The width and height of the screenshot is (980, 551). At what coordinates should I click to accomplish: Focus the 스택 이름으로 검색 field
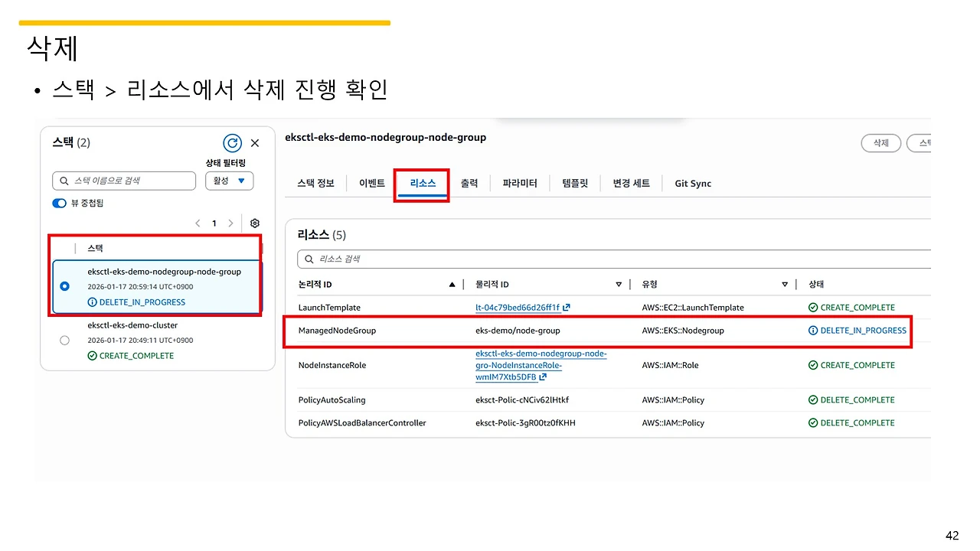pyautogui.click(x=124, y=181)
